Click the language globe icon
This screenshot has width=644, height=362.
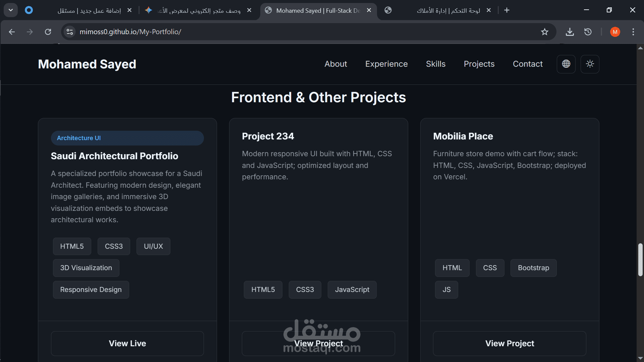point(566,64)
